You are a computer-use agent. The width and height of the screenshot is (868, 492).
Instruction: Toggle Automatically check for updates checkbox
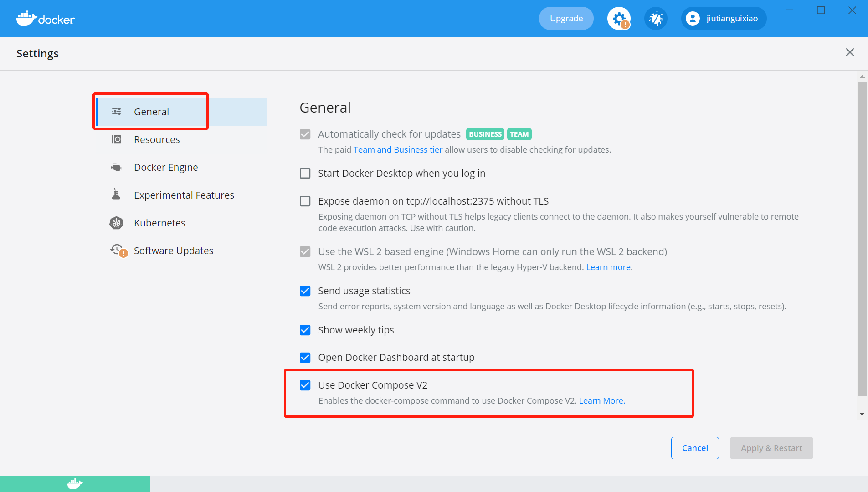point(305,134)
